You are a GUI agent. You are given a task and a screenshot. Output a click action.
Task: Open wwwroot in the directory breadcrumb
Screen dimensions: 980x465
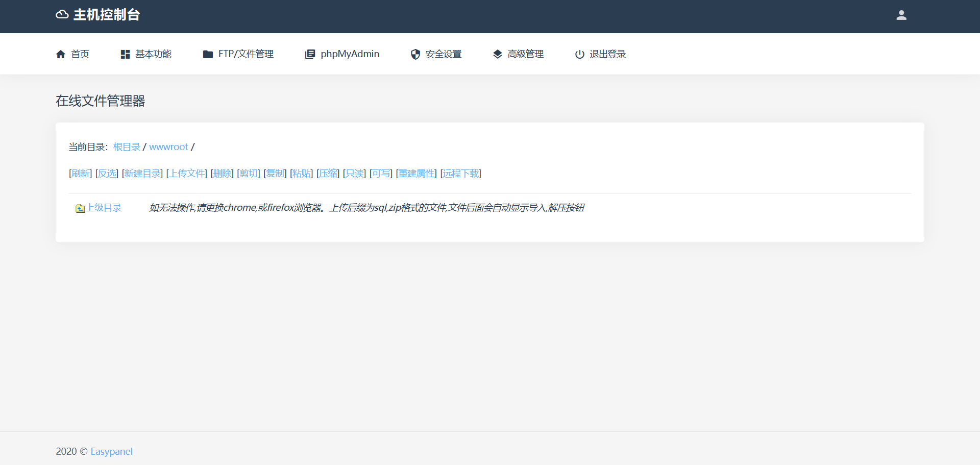point(168,147)
